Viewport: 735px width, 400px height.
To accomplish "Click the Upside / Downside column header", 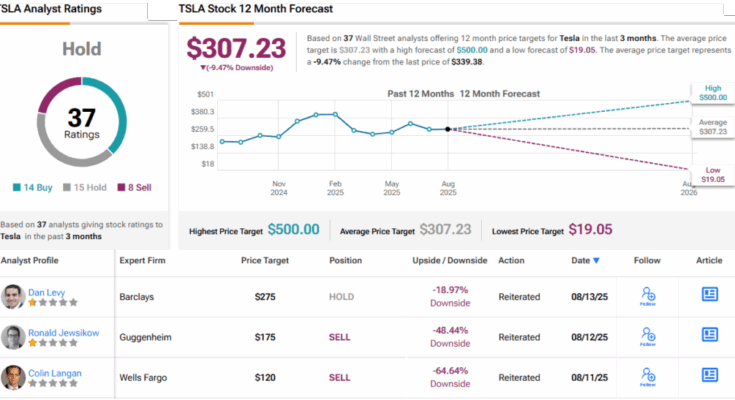I will (x=450, y=260).
